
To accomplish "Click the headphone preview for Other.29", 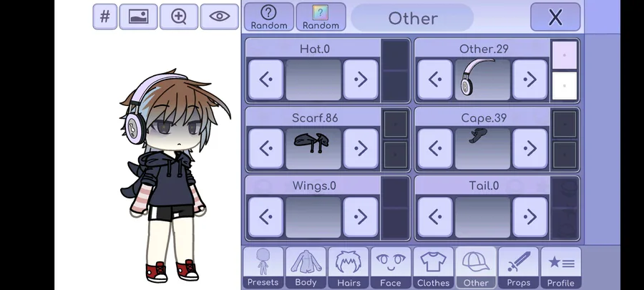I will [x=482, y=79].
